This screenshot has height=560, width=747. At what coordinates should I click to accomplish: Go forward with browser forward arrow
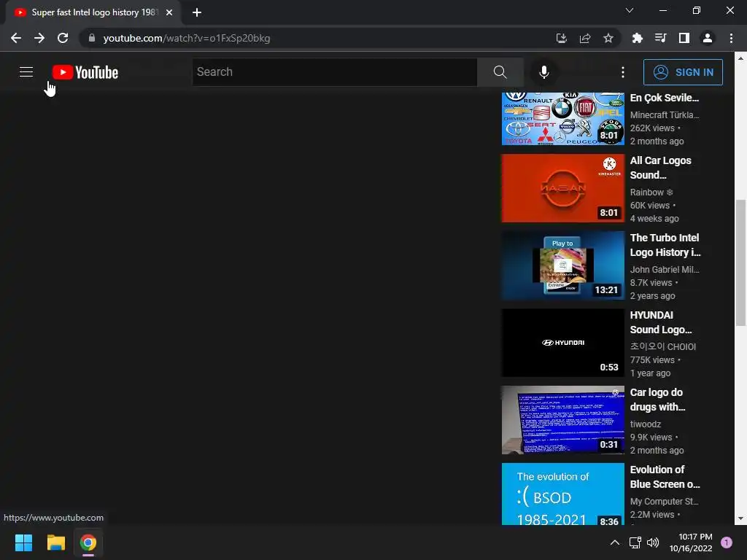[x=39, y=38]
